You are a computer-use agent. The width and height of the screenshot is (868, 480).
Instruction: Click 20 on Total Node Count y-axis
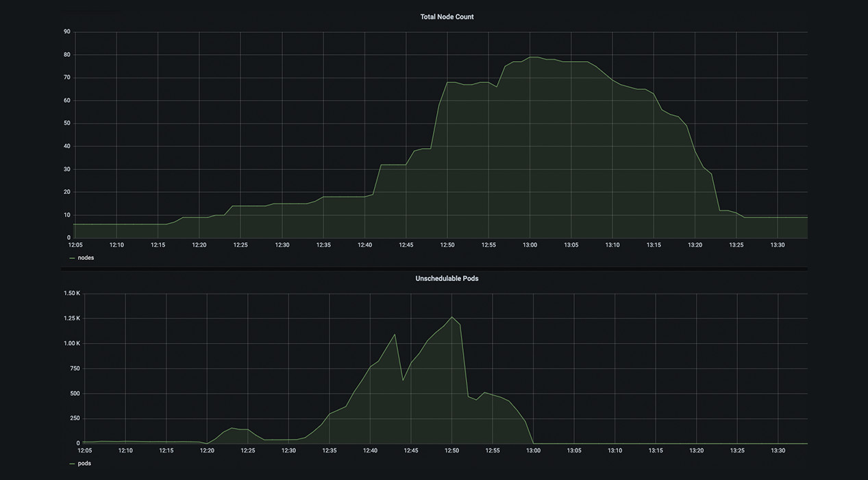(x=66, y=192)
